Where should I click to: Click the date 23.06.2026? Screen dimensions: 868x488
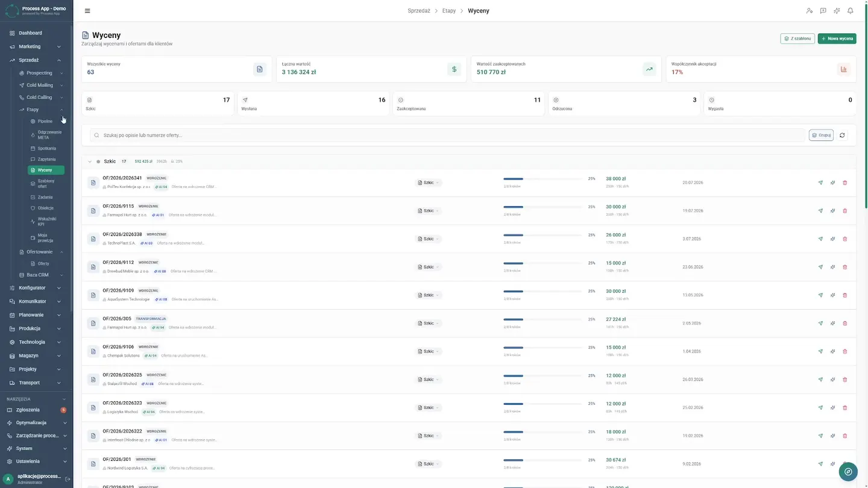pos(693,267)
